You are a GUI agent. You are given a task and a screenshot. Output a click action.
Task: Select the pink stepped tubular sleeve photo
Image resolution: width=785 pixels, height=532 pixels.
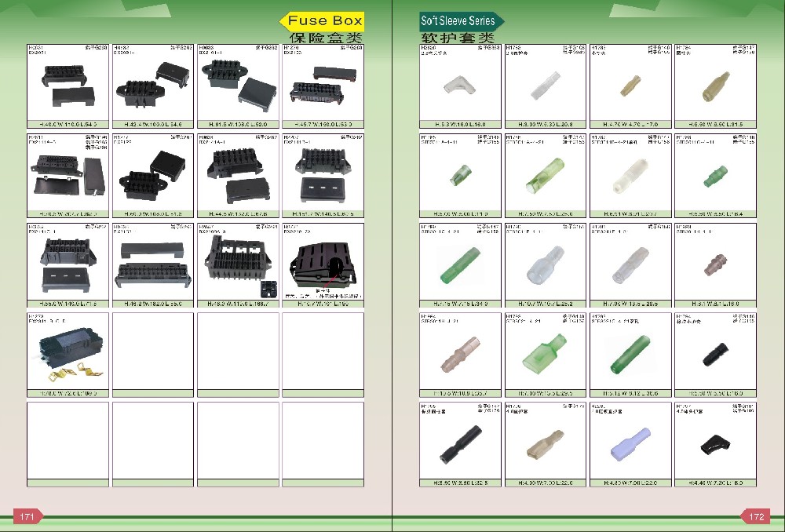460,355
